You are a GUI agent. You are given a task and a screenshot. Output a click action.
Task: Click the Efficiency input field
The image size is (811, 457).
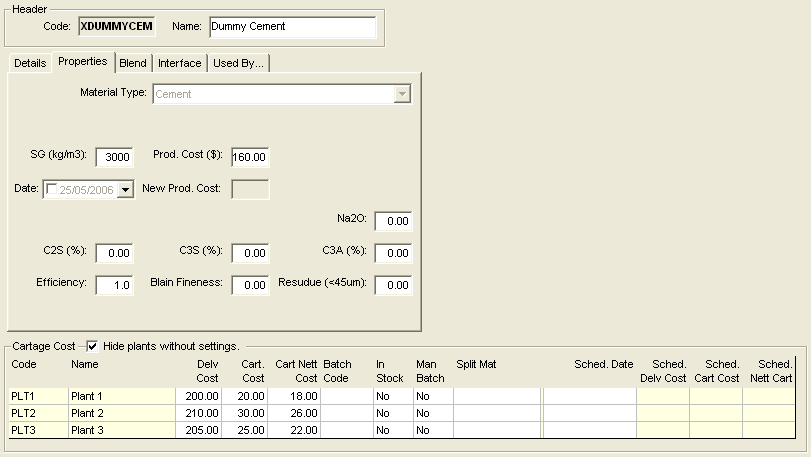pos(115,285)
